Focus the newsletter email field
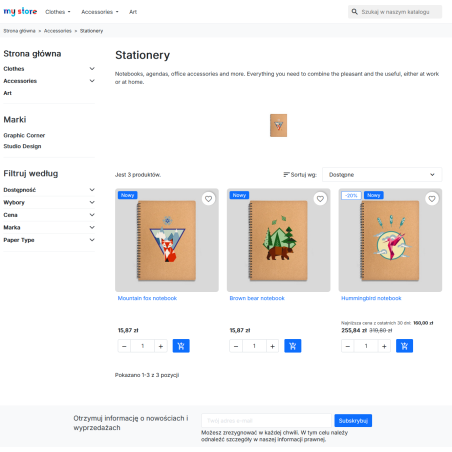452x452 pixels. point(266,421)
